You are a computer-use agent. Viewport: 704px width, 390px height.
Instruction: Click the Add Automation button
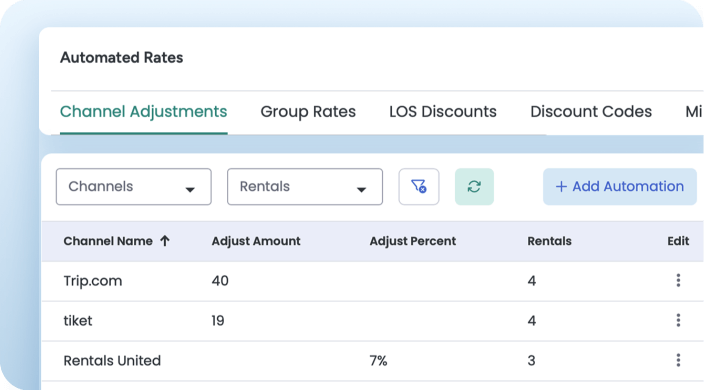(x=620, y=187)
